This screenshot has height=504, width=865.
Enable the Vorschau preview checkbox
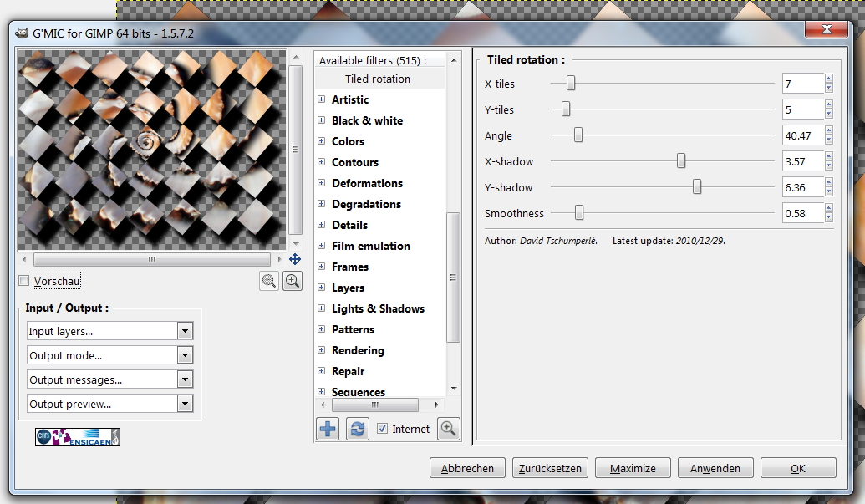coord(24,281)
